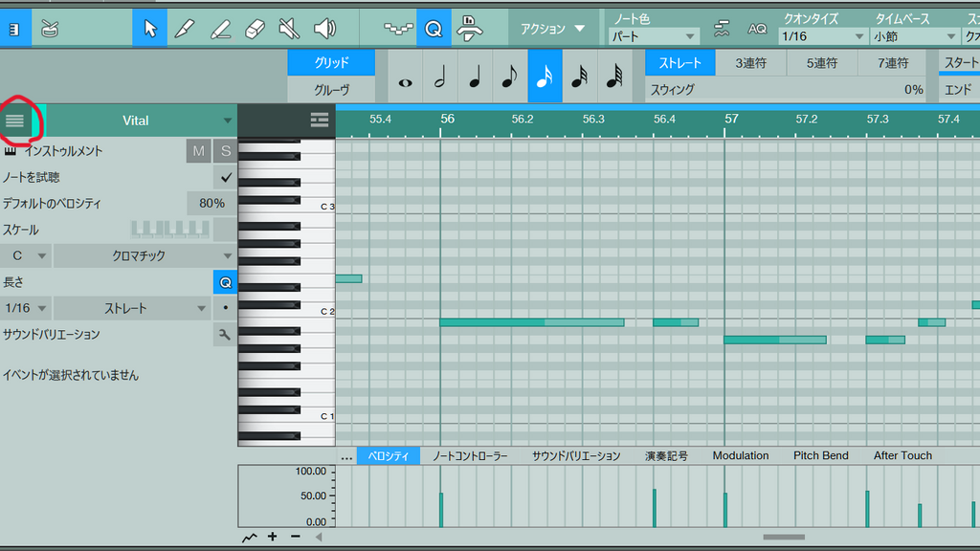
Task: Click the macro controls icon
Action: 398,29
